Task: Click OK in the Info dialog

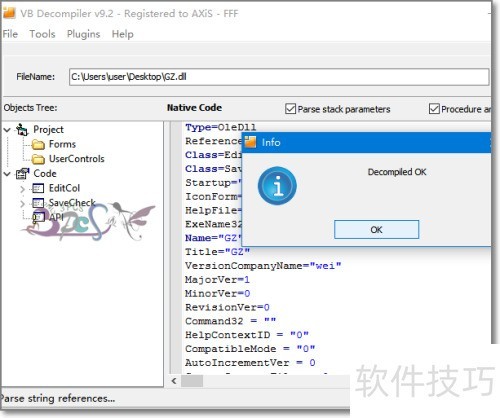Action: [x=376, y=229]
